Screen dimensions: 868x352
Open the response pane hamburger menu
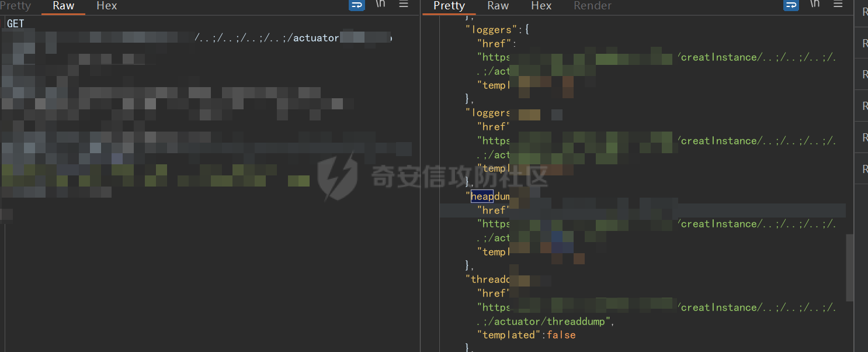point(838,5)
